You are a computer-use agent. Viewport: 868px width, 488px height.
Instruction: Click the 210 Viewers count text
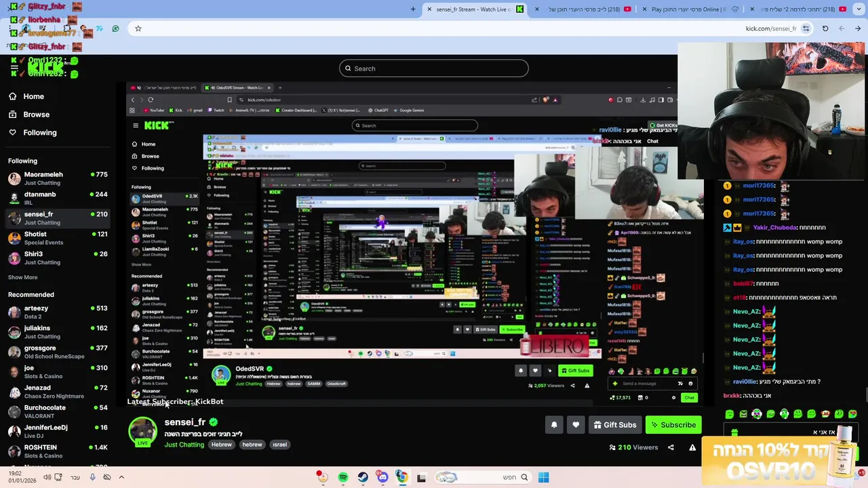[637, 447]
